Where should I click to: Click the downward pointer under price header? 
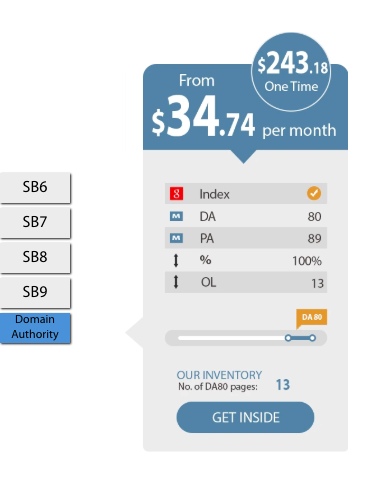coord(243,157)
